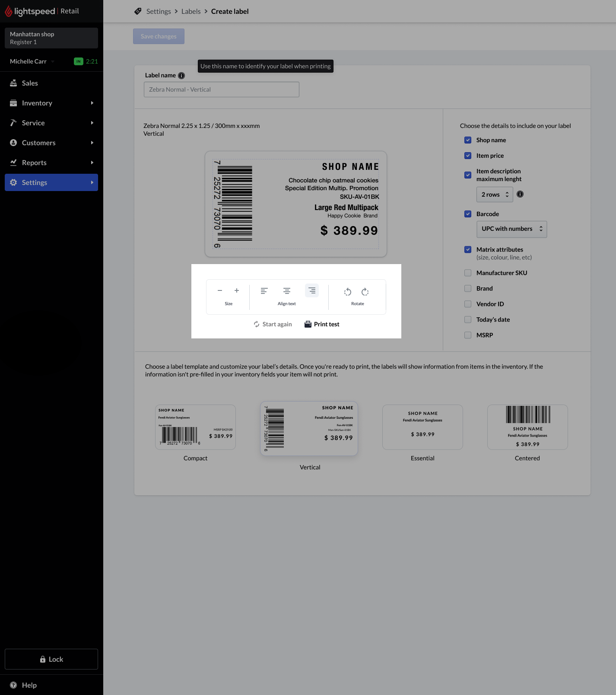Open the 2 rows dropdown
Viewport: 616px width, 695px height.
point(495,194)
